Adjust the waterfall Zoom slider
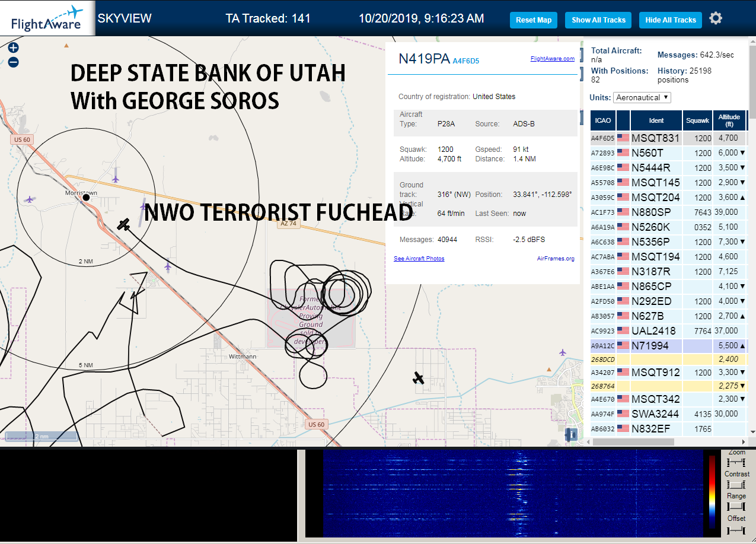 coord(736,462)
